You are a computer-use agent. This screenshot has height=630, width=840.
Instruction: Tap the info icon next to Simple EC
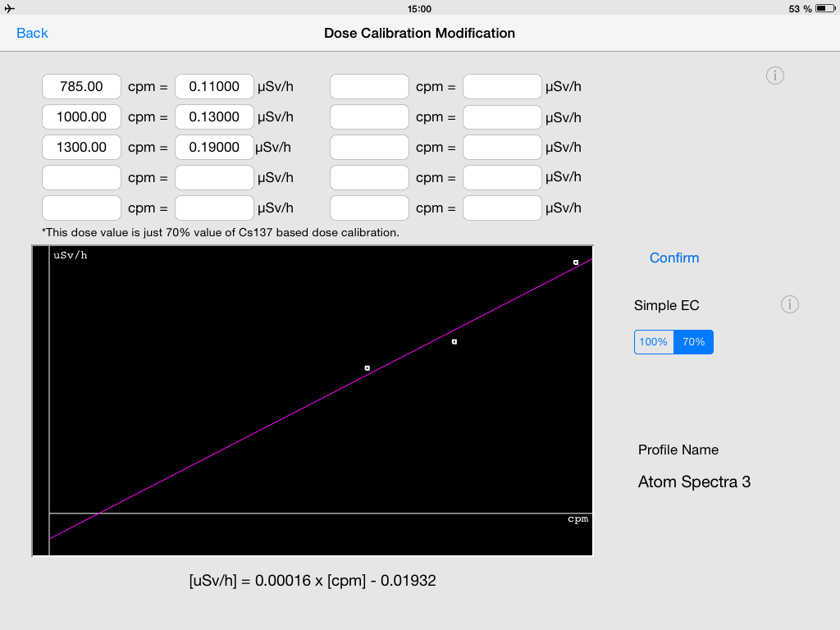pyautogui.click(x=789, y=305)
